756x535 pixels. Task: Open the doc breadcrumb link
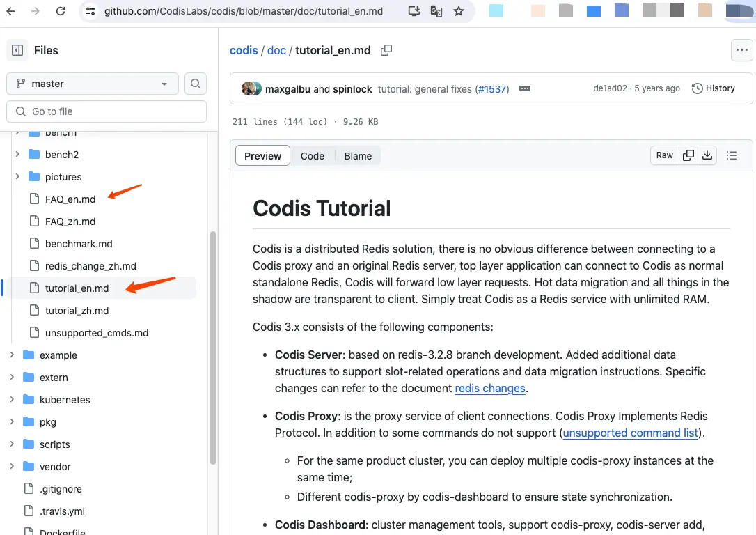click(276, 50)
